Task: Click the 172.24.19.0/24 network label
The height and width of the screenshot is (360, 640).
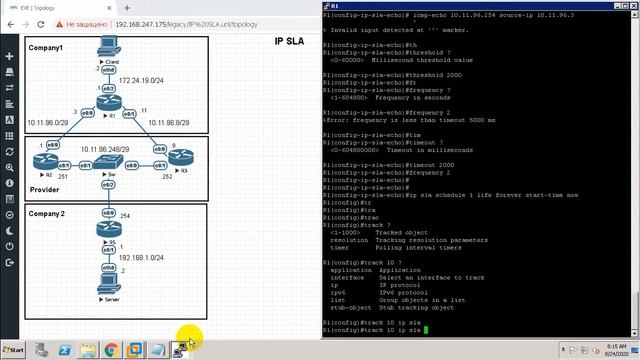Action: click(x=141, y=80)
